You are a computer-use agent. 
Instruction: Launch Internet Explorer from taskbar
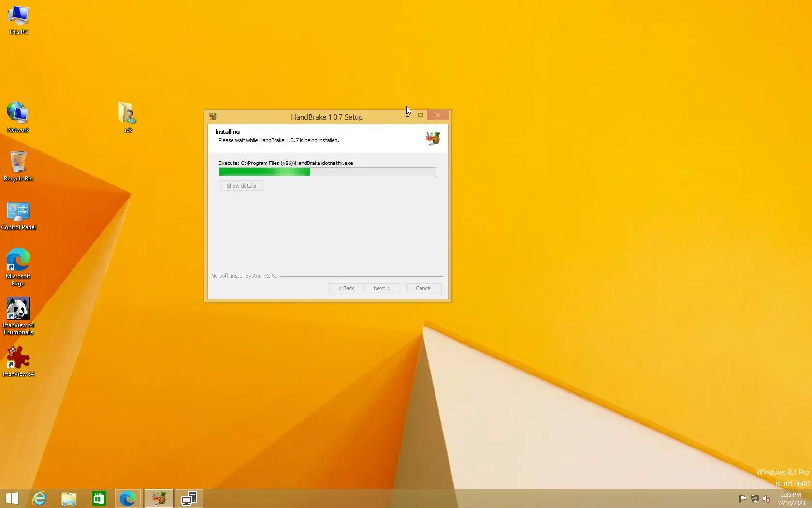tap(39, 498)
